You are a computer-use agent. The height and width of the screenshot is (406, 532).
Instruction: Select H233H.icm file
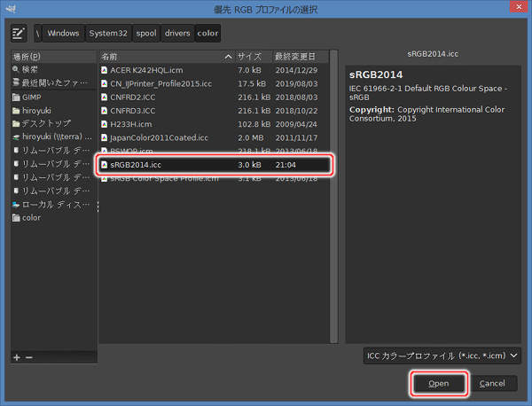[214, 124]
